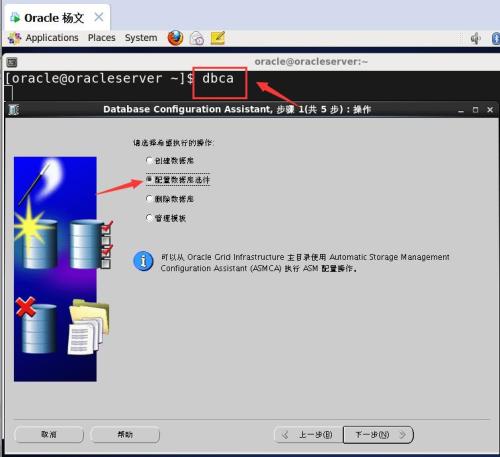Open the mail launcher icon in panel
The height and width of the screenshot is (457, 500).
point(197,38)
